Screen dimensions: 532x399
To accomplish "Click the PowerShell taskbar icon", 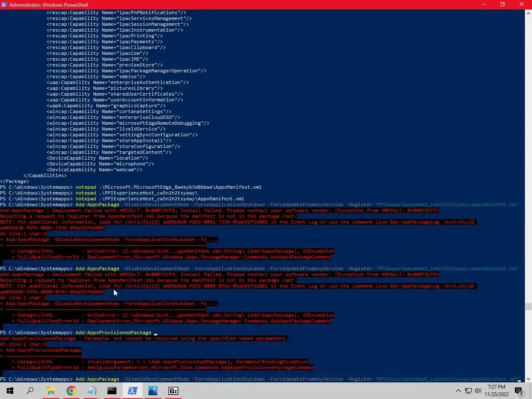I will [x=132, y=391].
